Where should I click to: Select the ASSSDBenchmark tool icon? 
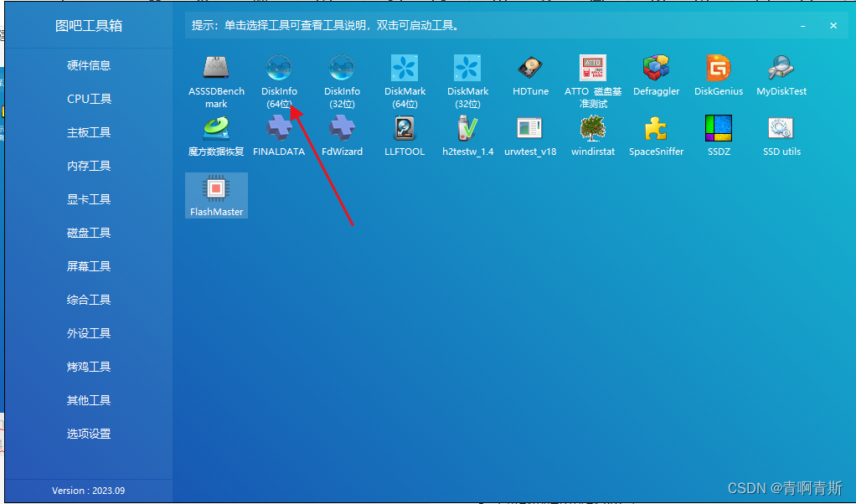point(216,68)
